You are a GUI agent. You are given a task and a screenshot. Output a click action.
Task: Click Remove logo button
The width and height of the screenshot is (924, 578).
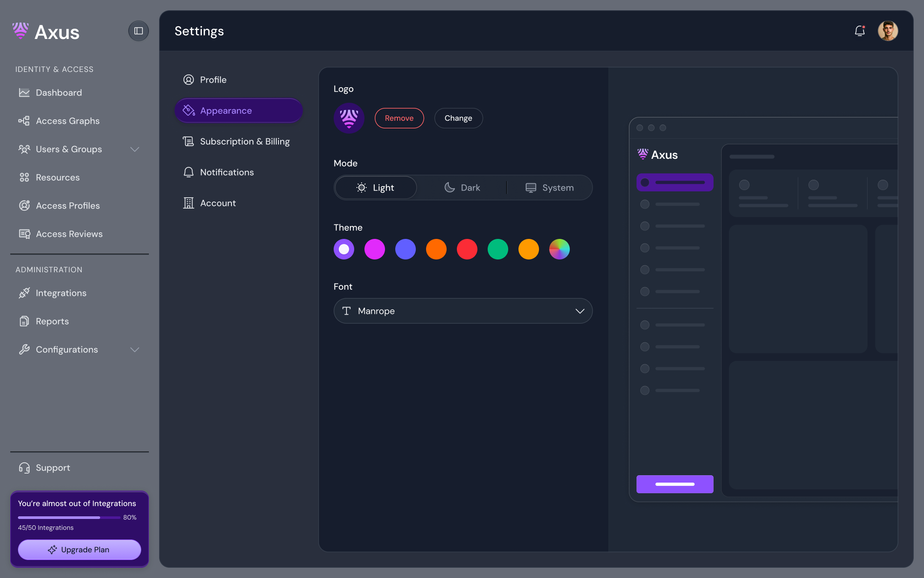(399, 118)
